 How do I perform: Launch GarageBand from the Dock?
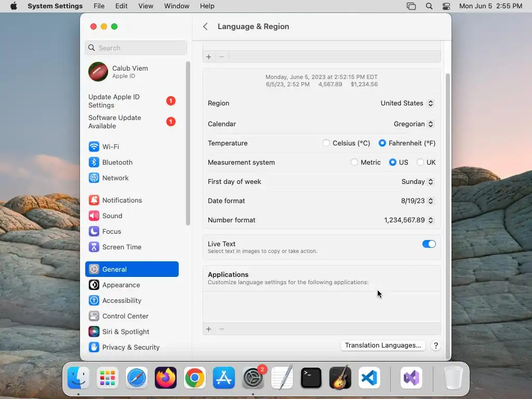tap(340, 378)
